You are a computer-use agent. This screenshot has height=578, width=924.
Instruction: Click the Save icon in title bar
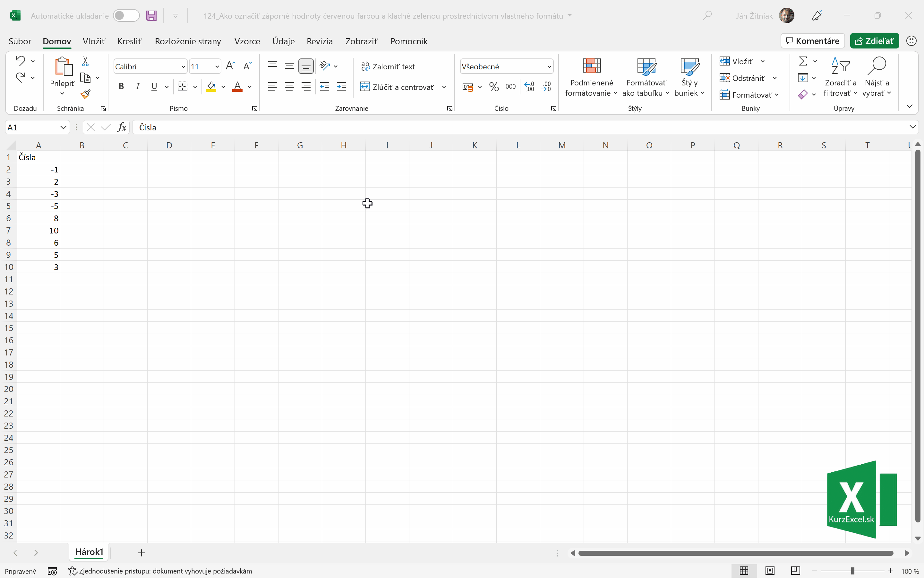(151, 16)
